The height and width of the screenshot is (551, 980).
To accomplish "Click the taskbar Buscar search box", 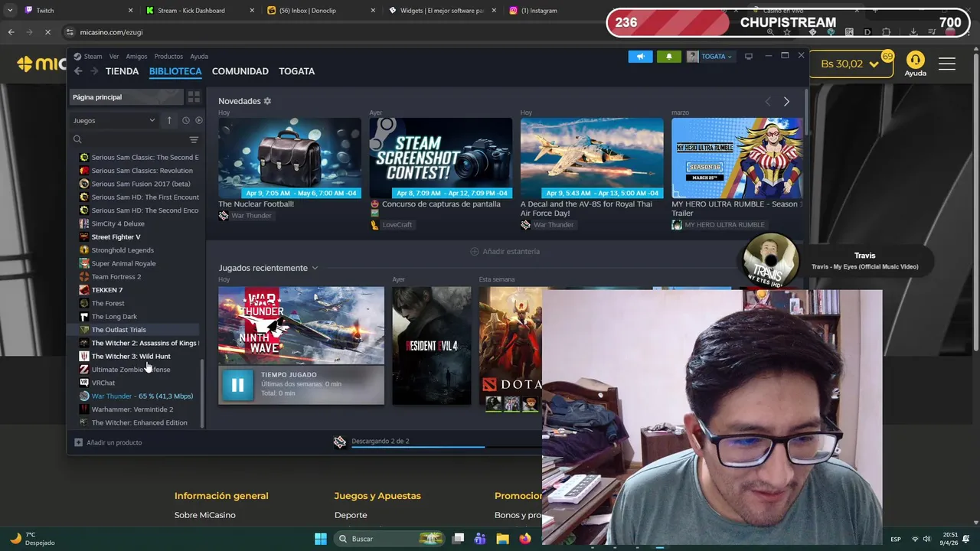I will point(390,539).
